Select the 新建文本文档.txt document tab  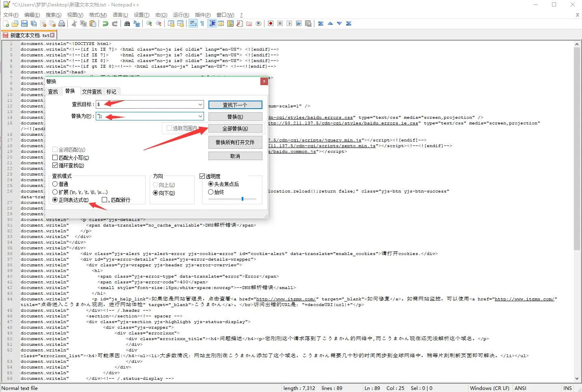28,35
